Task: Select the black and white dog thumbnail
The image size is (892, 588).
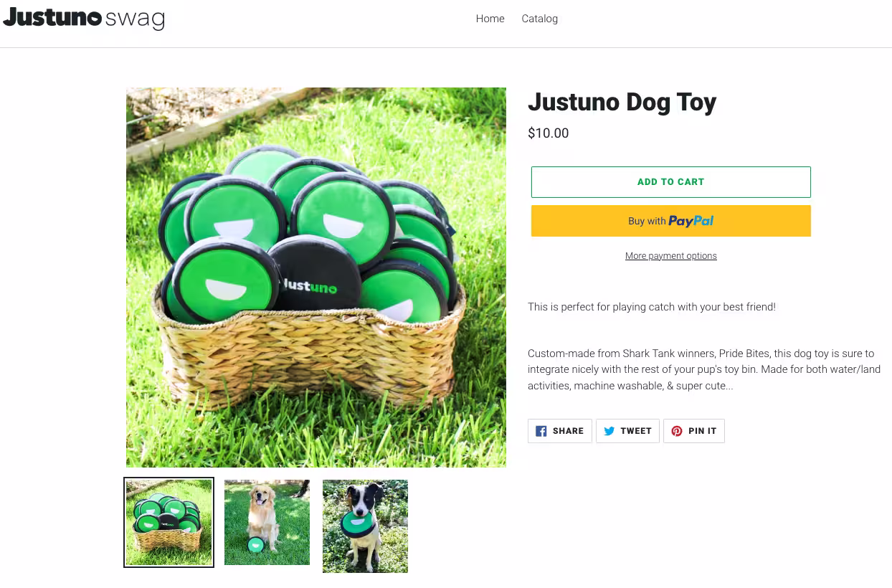Action: (365, 526)
